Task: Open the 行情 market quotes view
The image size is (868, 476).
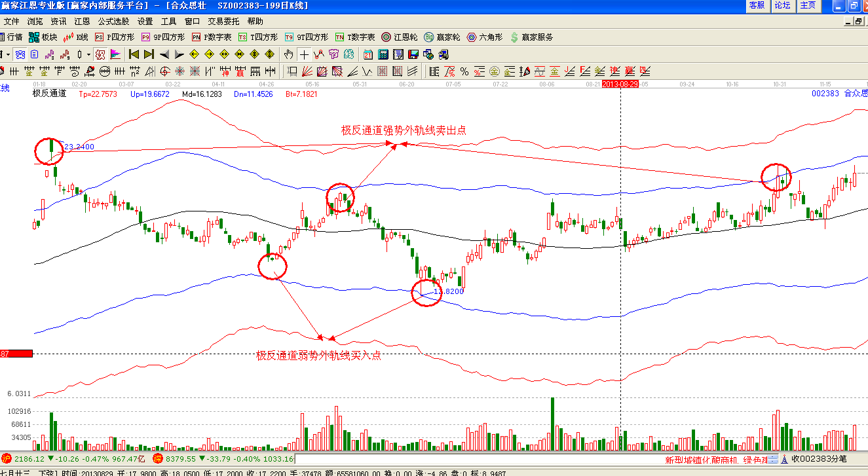Action: [x=11, y=37]
